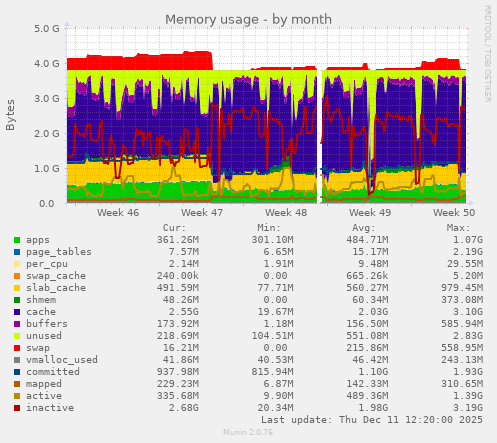The image size is (497, 443).
Task: Click the per_cpu legend color square
Action: click(x=17, y=264)
